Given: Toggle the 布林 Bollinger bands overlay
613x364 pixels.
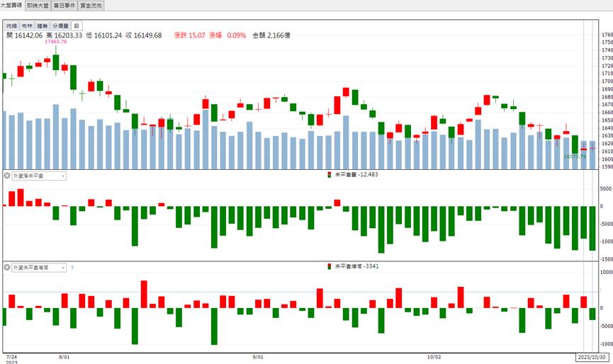Looking at the screenshot, I should click(x=27, y=25).
